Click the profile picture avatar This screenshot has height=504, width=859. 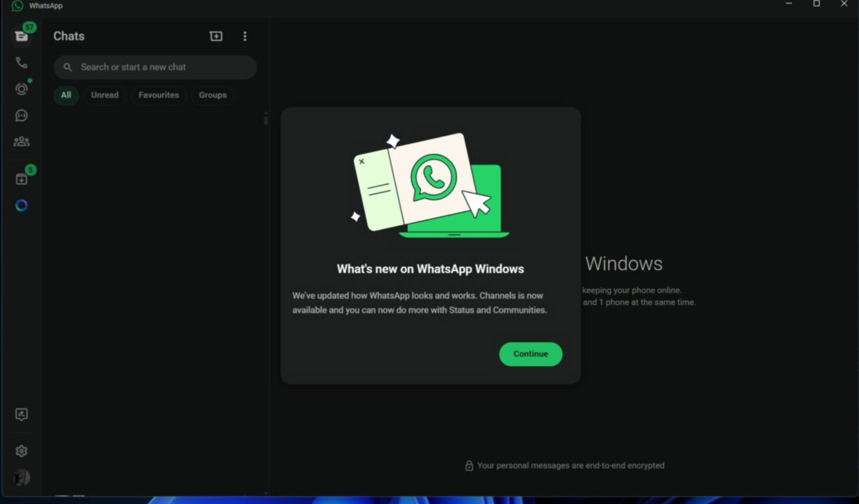(x=22, y=477)
